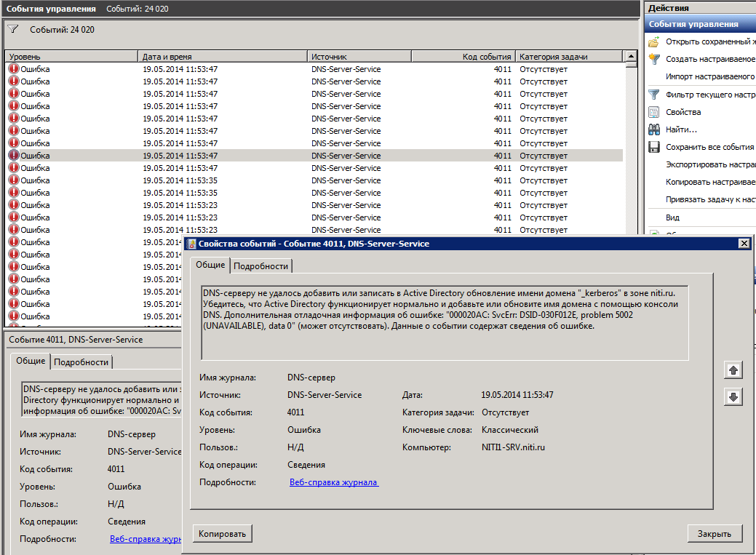Select first event row dated 19.05.2014 11:53:47
The image size is (756, 555).
coord(314,69)
